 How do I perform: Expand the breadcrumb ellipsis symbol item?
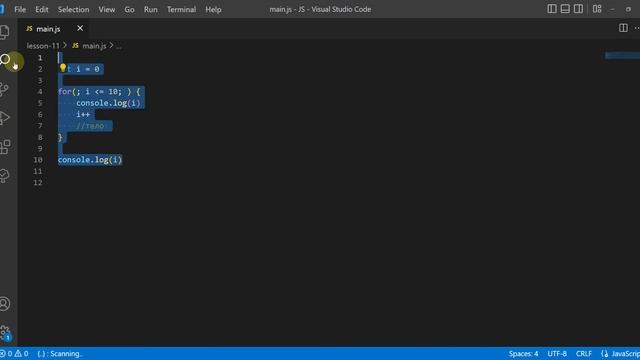[x=119, y=46]
